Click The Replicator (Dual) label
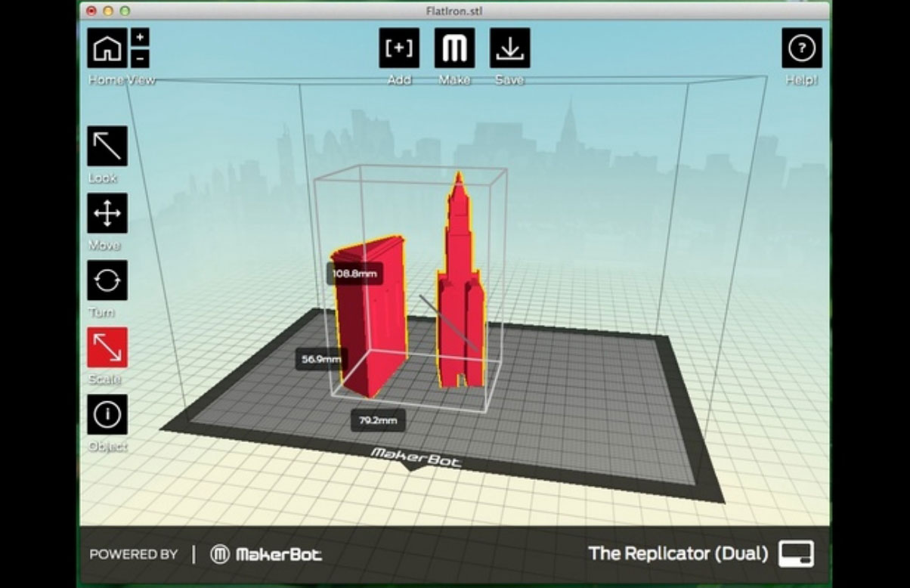 678,553
